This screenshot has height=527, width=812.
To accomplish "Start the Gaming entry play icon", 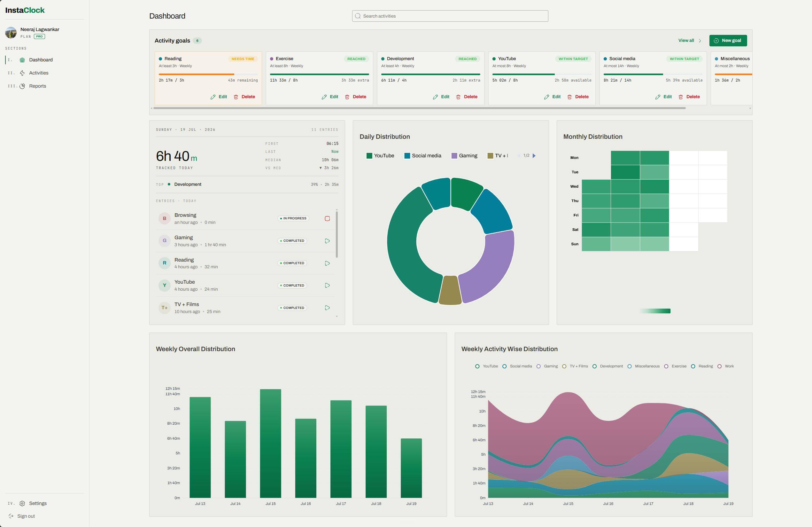I will [x=327, y=241].
